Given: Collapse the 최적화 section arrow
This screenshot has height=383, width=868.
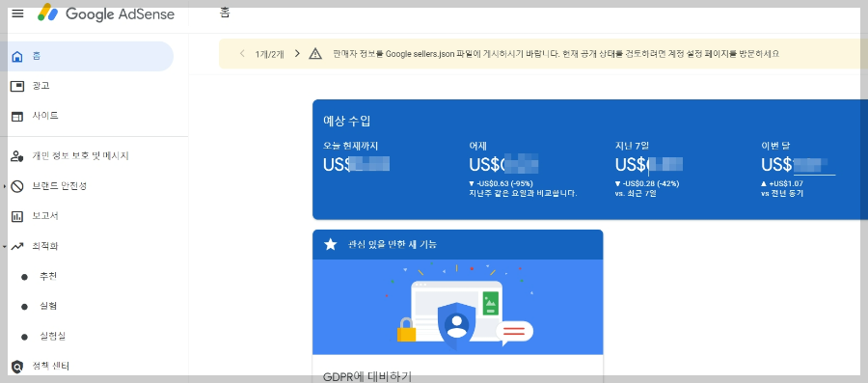Looking at the screenshot, I should pyautogui.click(x=5, y=246).
